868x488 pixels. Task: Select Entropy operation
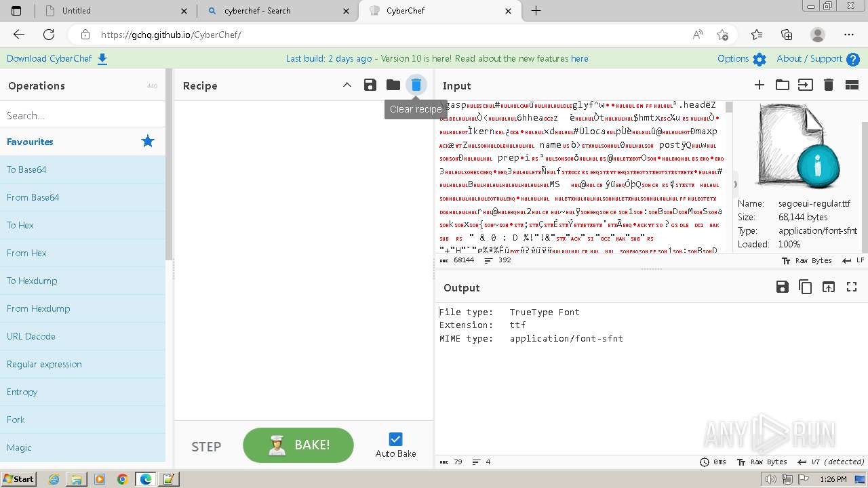82,392
